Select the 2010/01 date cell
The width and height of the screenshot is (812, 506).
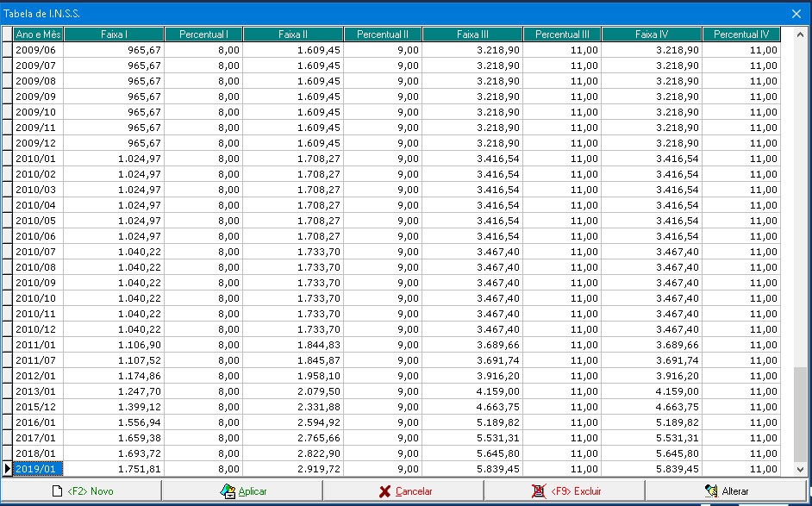[x=38, y=159]
